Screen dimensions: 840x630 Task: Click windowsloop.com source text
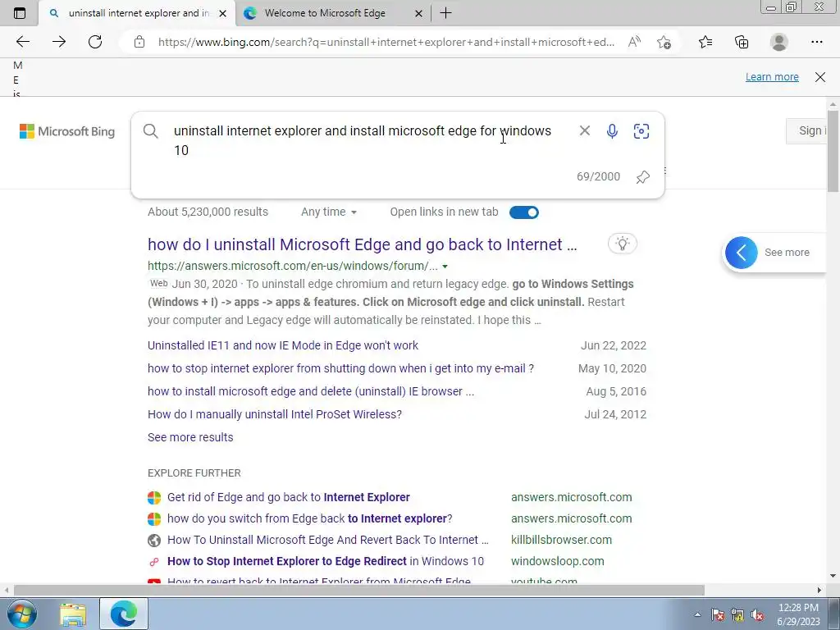[557, 561]
